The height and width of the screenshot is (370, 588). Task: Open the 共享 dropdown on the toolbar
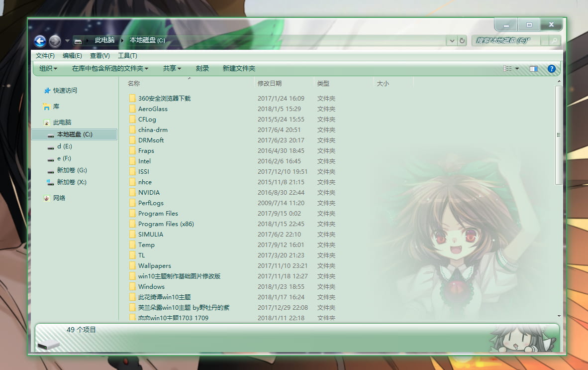click(172, 69)
